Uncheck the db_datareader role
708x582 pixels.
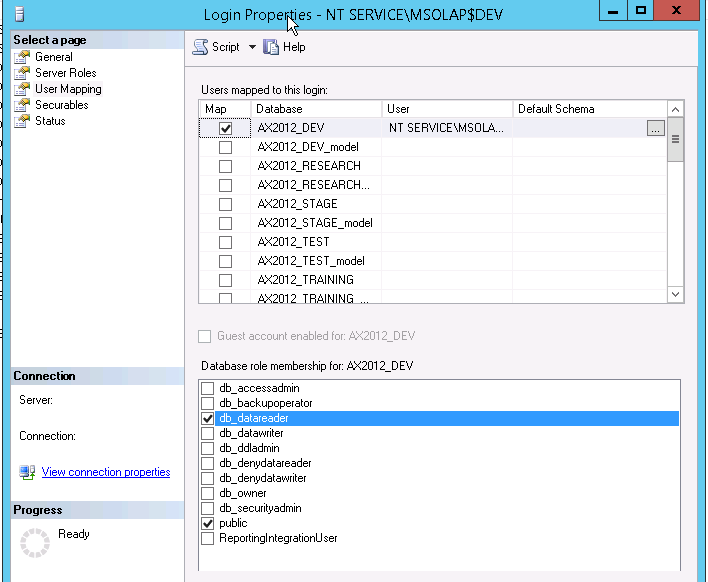207,418
